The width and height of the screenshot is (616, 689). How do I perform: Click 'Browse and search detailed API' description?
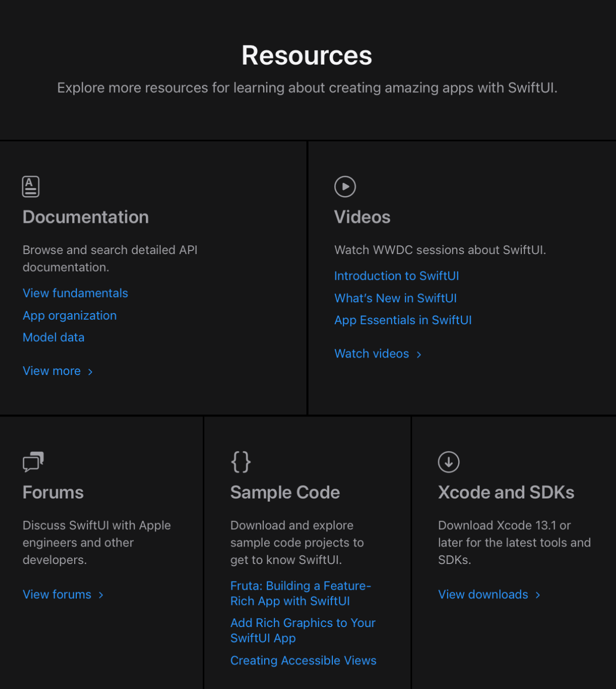coord(110,258)
